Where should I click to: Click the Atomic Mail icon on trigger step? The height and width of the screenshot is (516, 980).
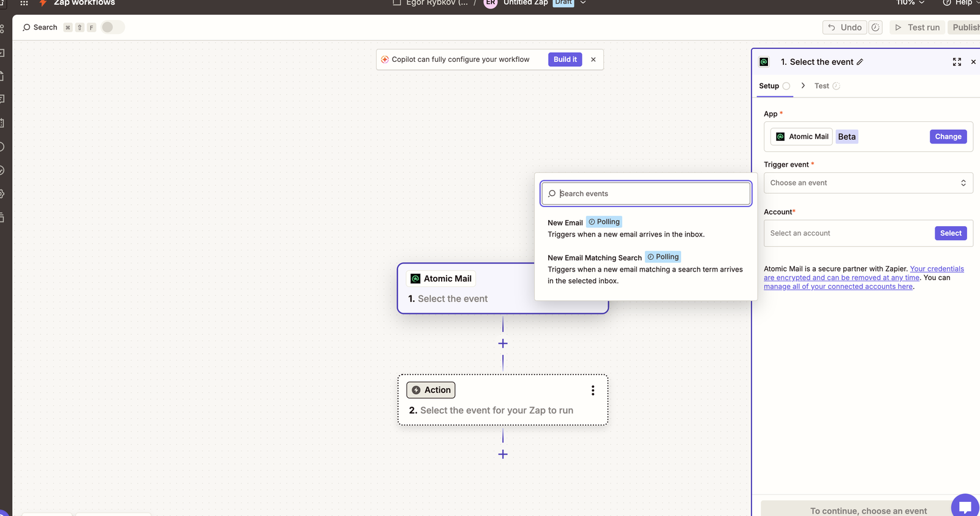415,279
